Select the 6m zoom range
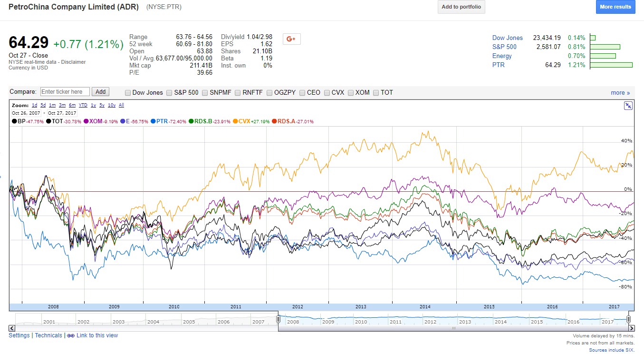Screen dimensions: 644x354 tap(72, 105)
